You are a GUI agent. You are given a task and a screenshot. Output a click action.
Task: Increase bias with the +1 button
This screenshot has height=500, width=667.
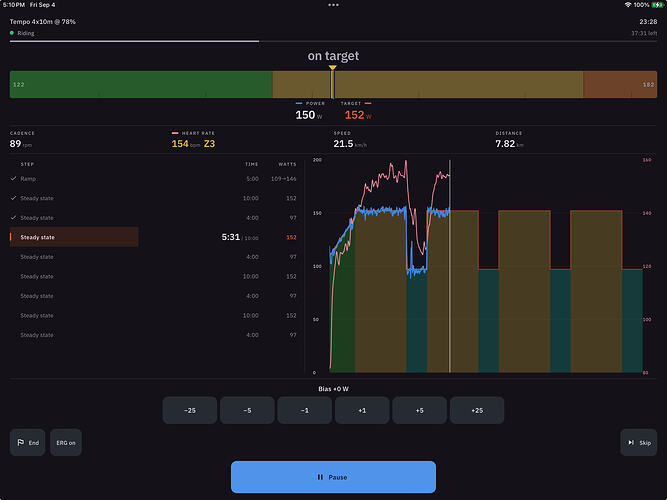coord(362,410)
